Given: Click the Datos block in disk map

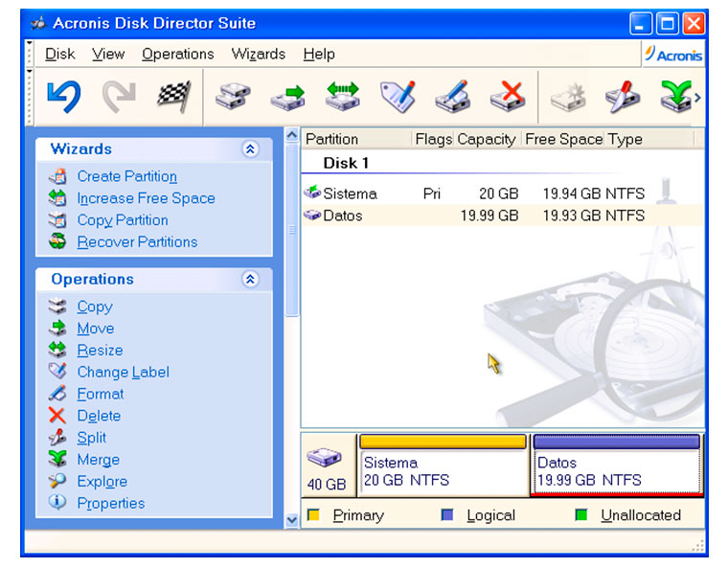Looking at the screenshot, I should 617,466.
